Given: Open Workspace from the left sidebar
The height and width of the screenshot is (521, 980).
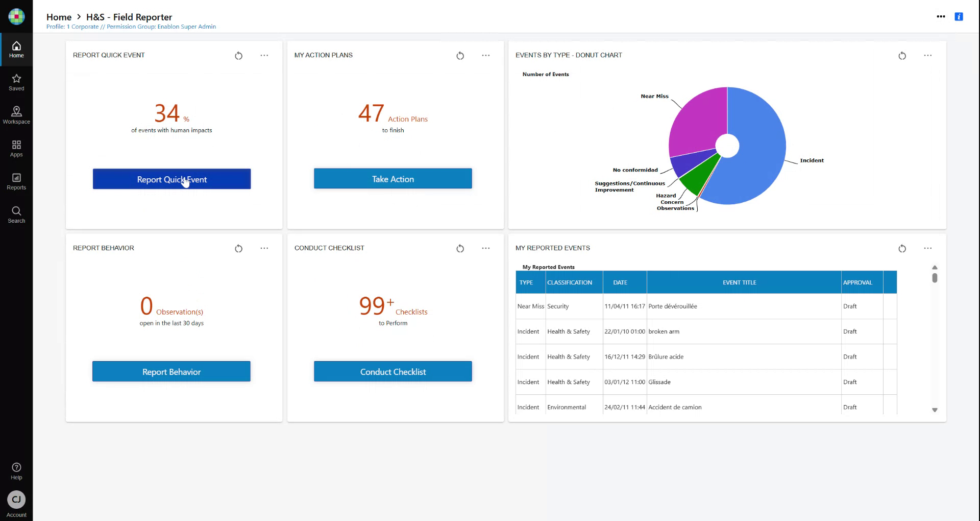Looking at the screenshot, I should 16,115.
